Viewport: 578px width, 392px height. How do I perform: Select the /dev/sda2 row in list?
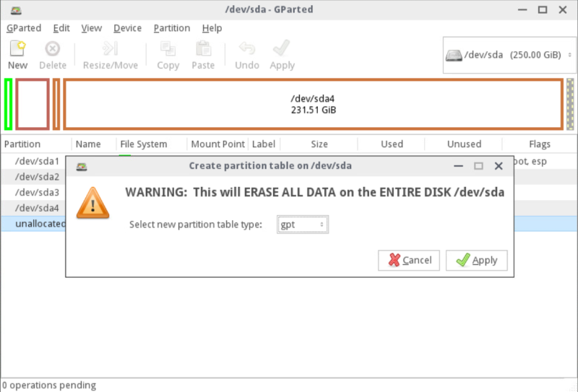coord(37,177)
